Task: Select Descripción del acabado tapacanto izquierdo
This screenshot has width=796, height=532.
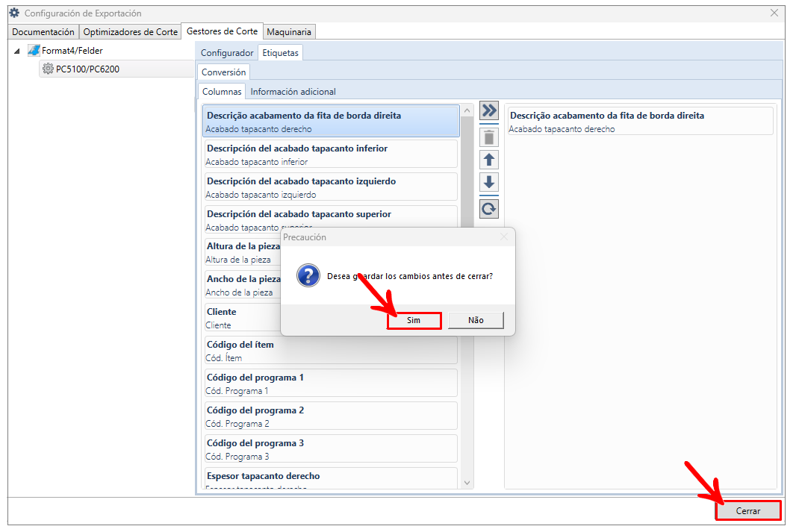Action: pos(331,187)
